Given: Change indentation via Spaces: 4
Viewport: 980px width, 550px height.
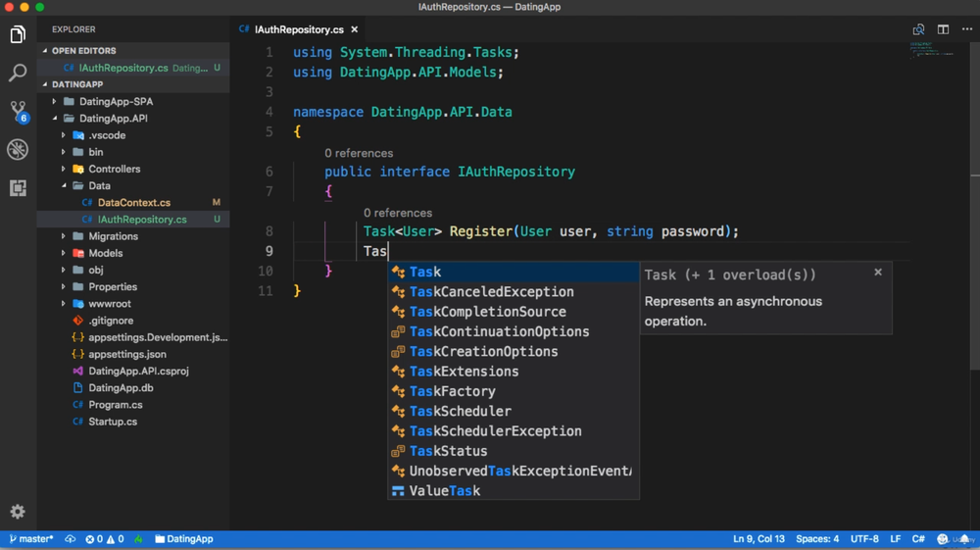Looking at the screenshot, I should click(x=817, y=539).
